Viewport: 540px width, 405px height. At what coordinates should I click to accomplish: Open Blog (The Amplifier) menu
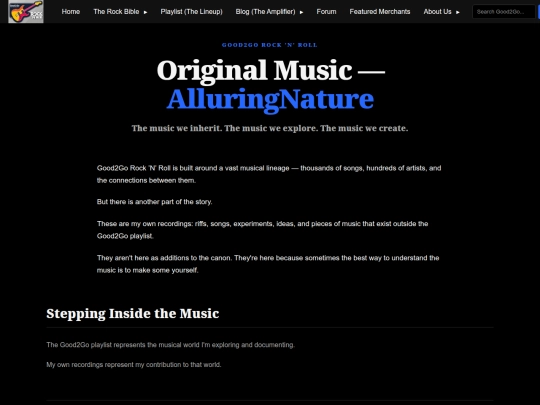(265, 12)
